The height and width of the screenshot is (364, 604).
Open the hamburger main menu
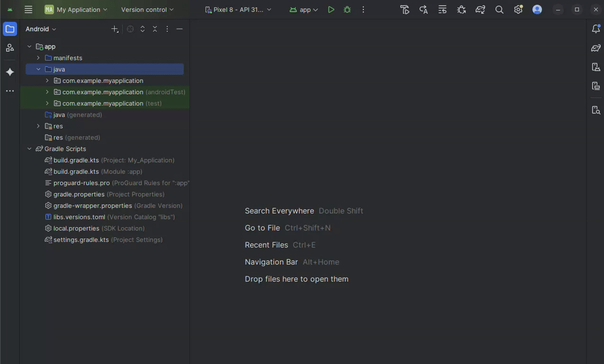click(28, 9)
